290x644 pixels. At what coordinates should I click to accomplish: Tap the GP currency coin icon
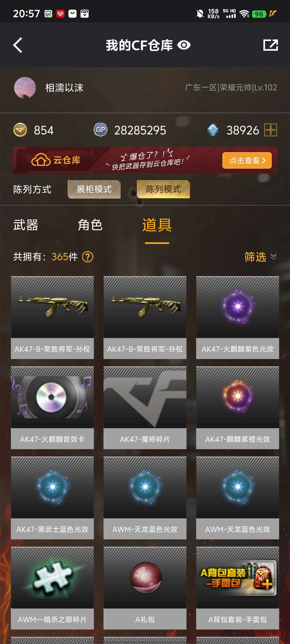click(100, 130)
